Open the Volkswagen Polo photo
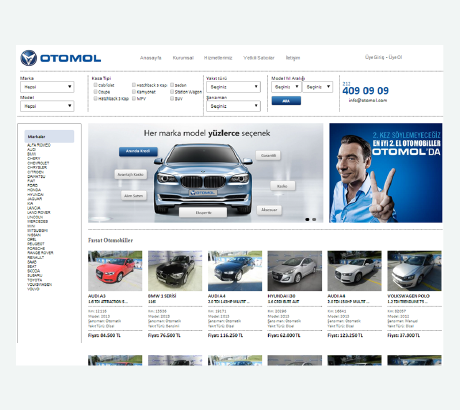Image resolution: width=460 pixels, height=410 pixels. [x=414, y=271]
